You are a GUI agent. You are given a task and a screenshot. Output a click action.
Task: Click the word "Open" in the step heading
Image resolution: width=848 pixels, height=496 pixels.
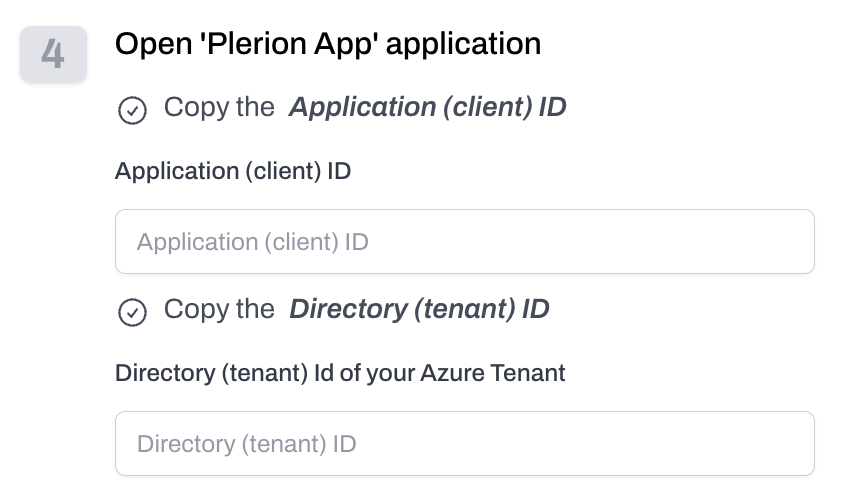point(148,44)
